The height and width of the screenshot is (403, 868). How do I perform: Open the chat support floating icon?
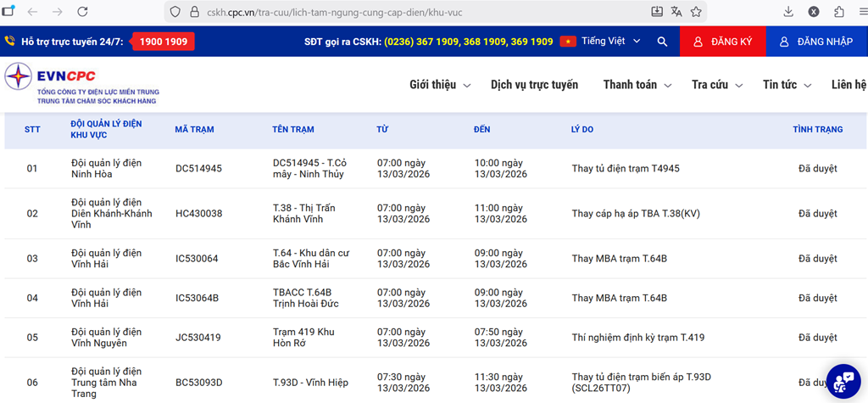click(843, 381)
